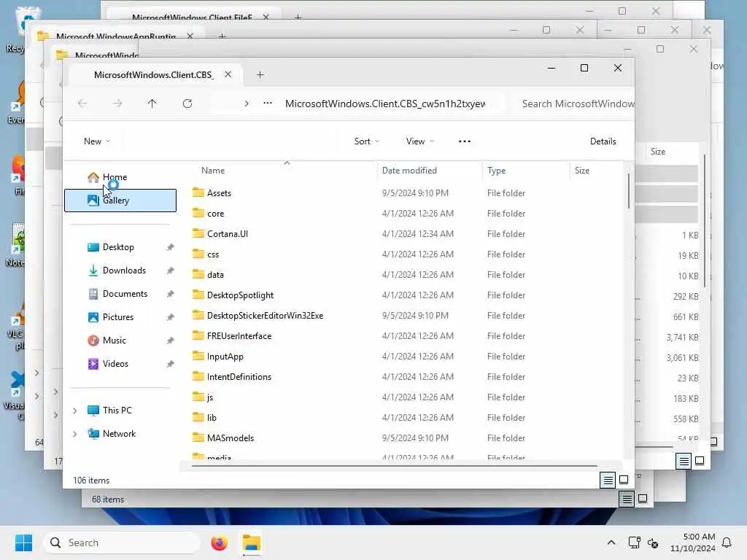747x560 pixels.
Task: Switch to large thumbnails view icon
Action: [624, 480]
